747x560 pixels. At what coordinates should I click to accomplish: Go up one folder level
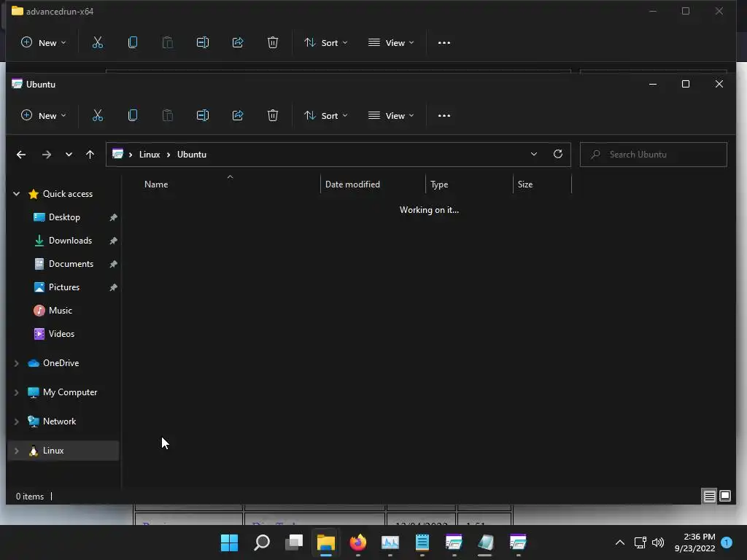[90, 155]
